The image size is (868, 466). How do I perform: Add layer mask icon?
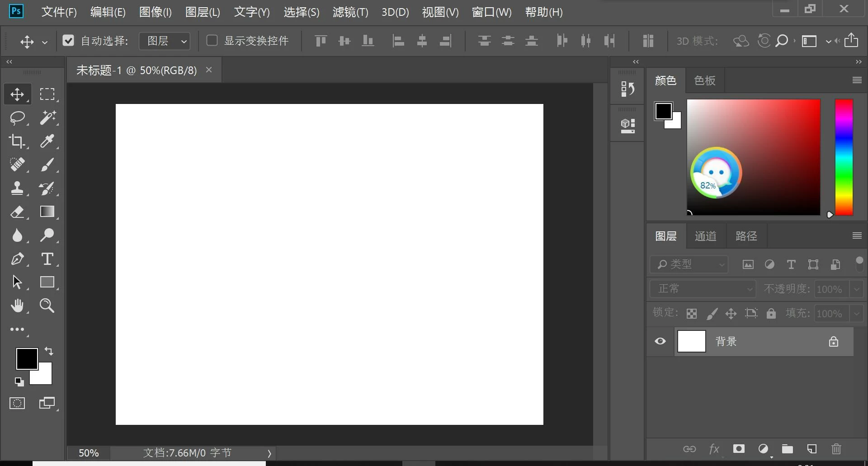(x=739, y=448)
